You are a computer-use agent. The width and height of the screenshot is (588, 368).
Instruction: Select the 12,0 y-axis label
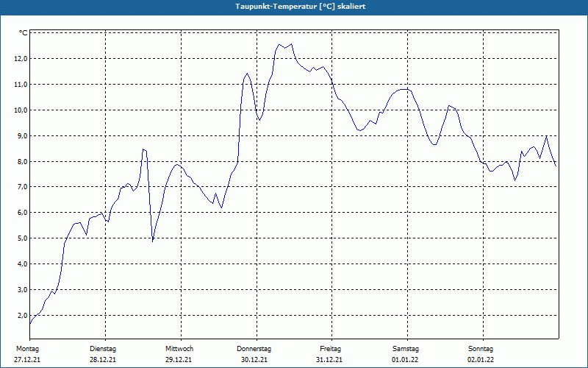coord(21,59)
